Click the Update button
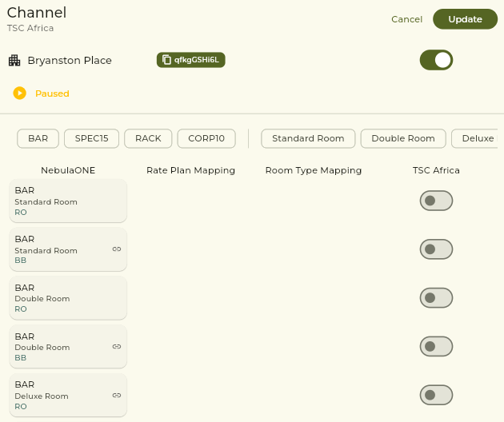Screen dimensions: 504x422 pyautogui.click(x=465, y=19)
